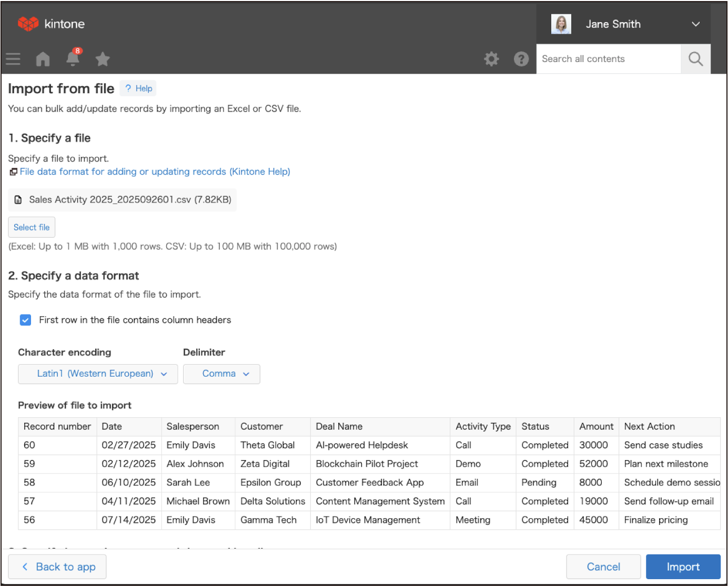Click the kintone logo
728x586 pixels.
(51, 24)
